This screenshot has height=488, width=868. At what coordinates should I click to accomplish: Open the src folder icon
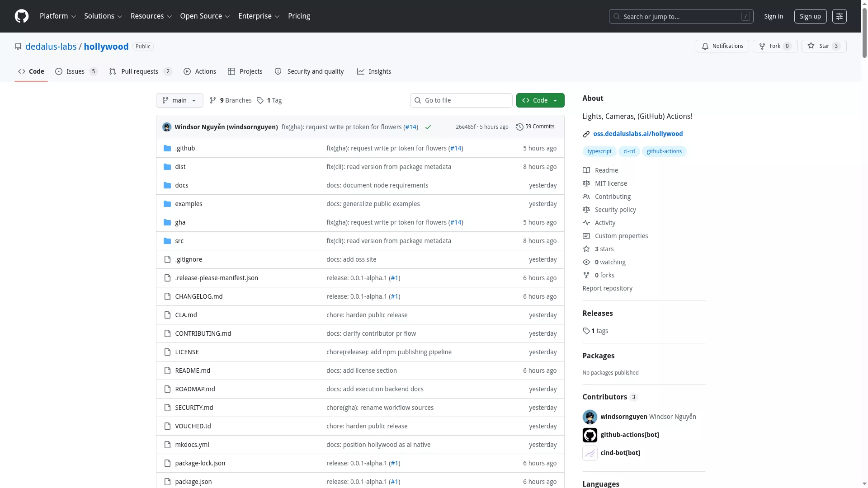167,241
